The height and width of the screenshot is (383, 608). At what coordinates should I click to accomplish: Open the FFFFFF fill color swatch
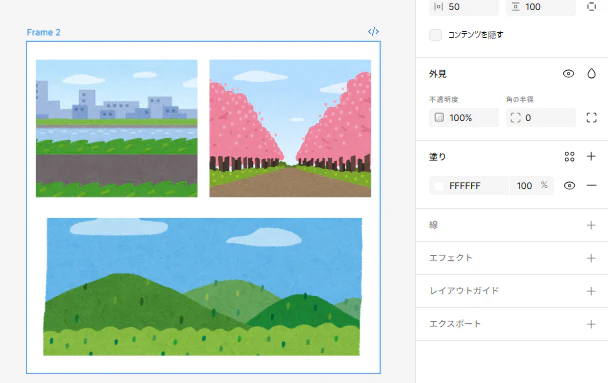click(439, 186)
